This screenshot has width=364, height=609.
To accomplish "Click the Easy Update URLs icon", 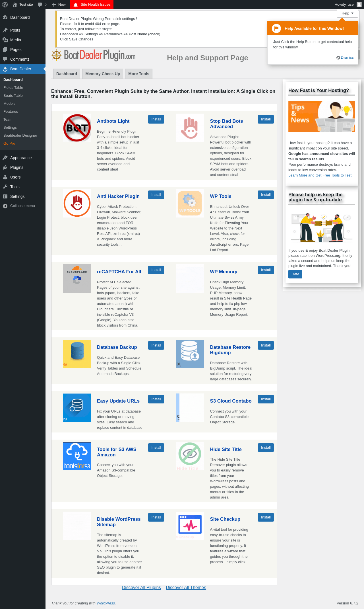I will click(x=77, y=408).
